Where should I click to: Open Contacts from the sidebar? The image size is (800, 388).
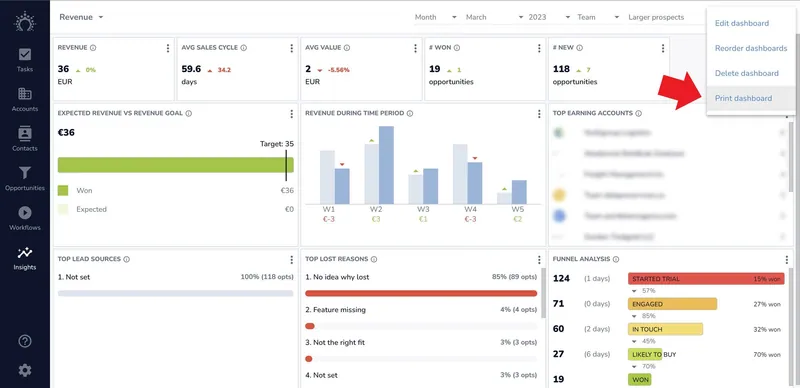tap(24, 139)
